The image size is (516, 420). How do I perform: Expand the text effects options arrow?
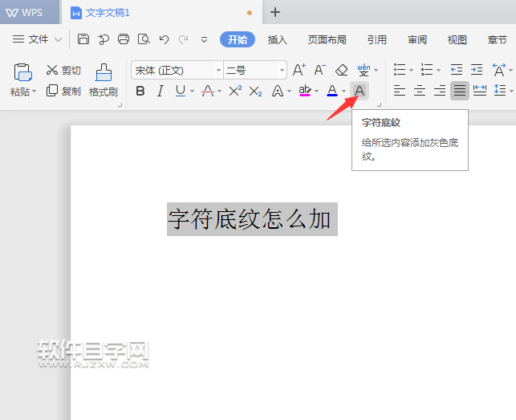point(289,92)
